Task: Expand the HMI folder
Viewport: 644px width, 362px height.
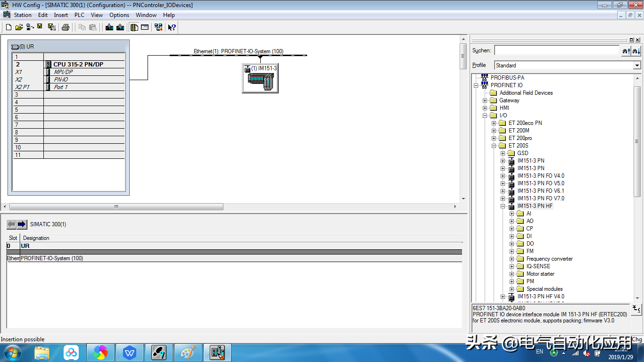Action: tap(485, 108)
